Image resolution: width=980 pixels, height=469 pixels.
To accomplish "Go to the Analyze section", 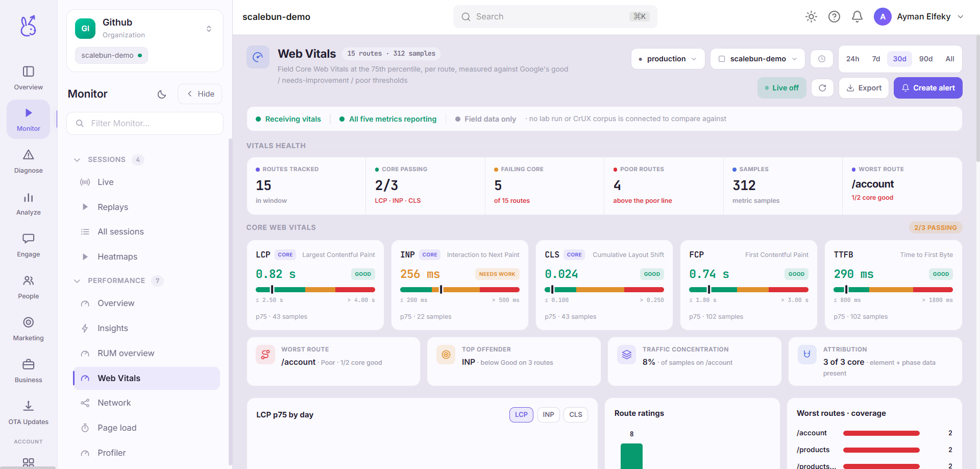I will pyautogui.click(x=28, y=203).
